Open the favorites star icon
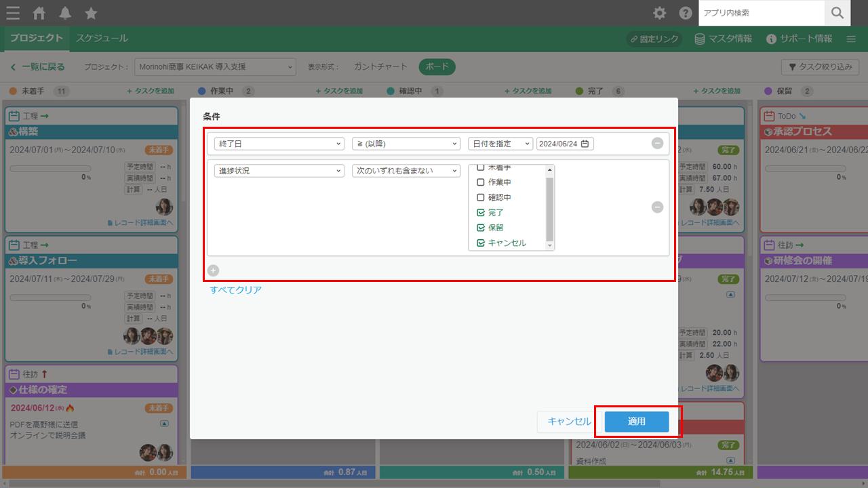 (x=91, y=13)
